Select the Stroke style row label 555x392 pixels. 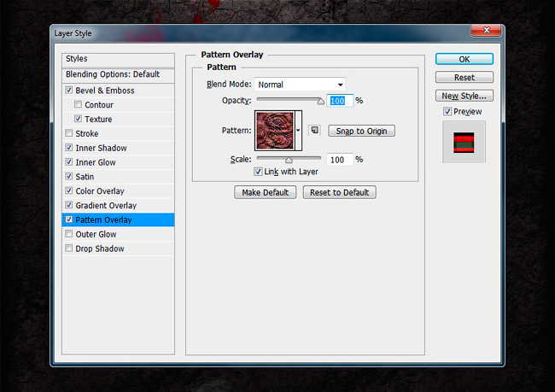pos(87,133)
